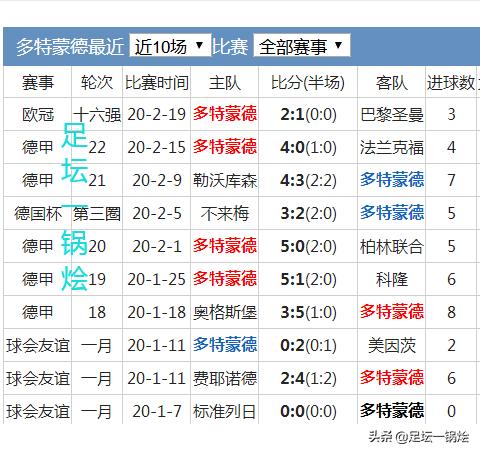Screen dimensions: 480x454
Task: Open 巴黎圣曼 away team link
Action: pyautogui.click(x=392, y=114)
